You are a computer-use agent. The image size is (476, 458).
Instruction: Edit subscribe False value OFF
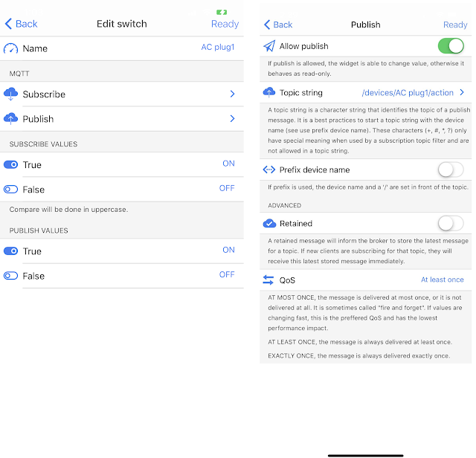[227, 188]
